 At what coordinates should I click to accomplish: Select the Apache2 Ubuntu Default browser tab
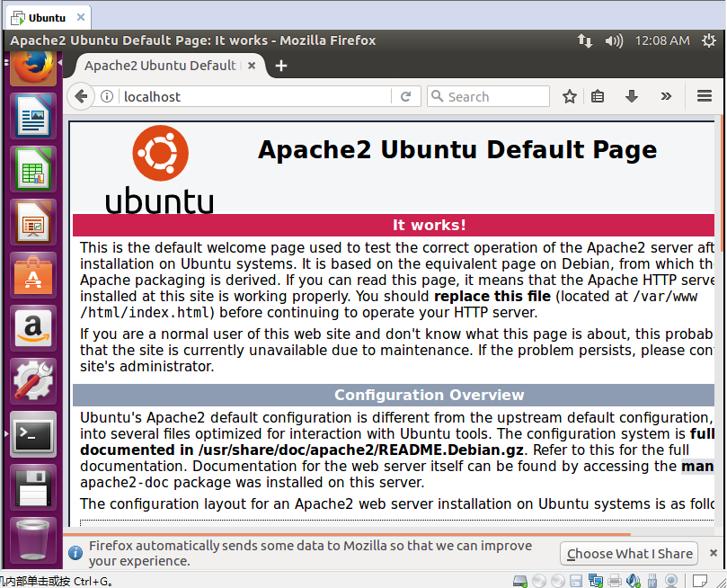tap(170, 66)
